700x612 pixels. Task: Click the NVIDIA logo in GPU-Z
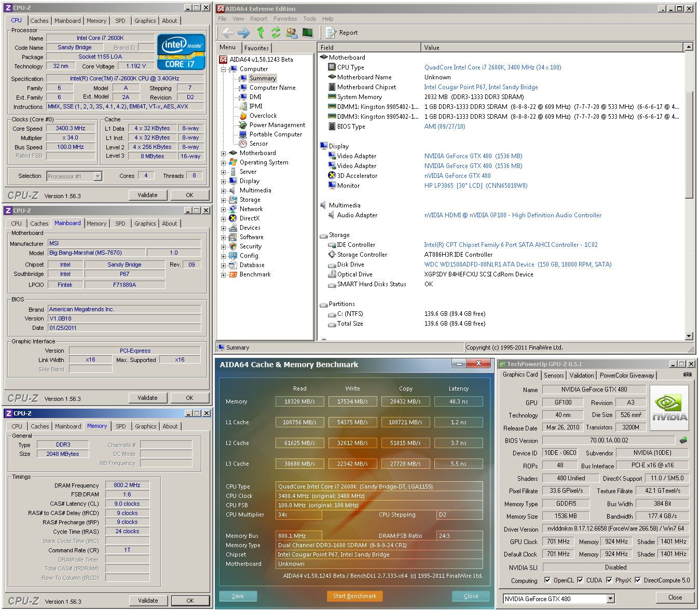669,408
